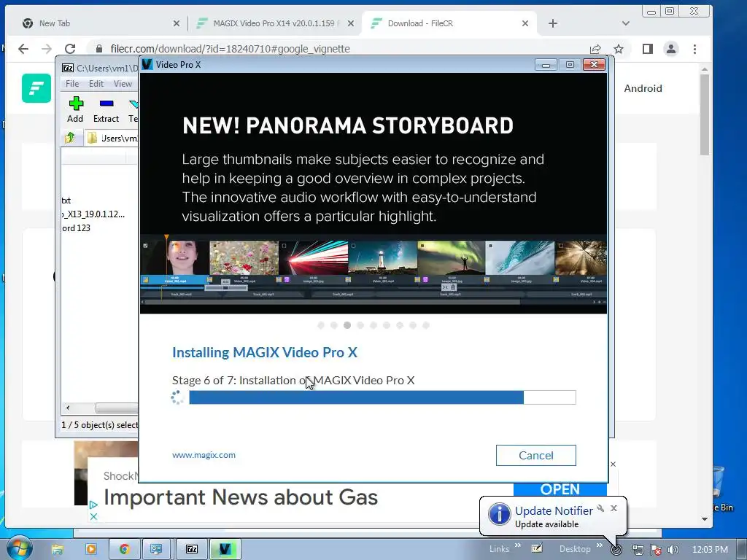Open the View menu in 7-Zip
The width and height of the screenshot is (747, 560).
[x=123, y=83]
